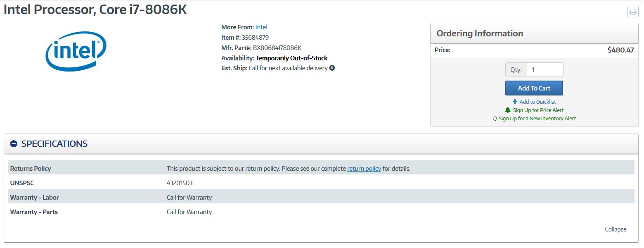The image size is (644, 248).
Task: Focus the Qty input field
Action: 545,70
